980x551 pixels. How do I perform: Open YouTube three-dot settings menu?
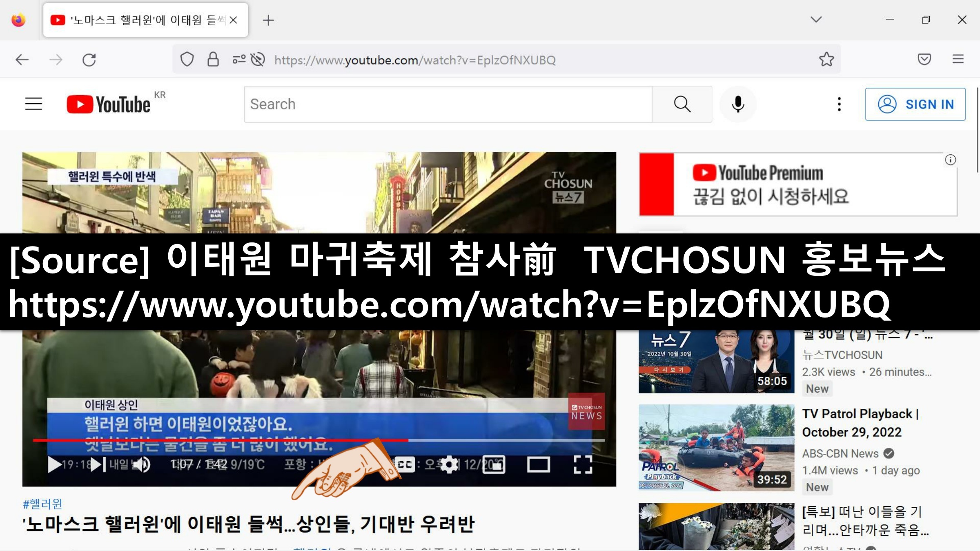[x=839, y=104]
